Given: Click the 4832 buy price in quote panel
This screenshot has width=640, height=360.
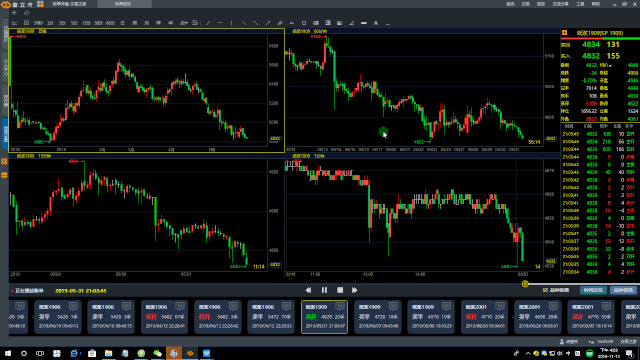Looking at the screenshot, I should pos(591,56).
